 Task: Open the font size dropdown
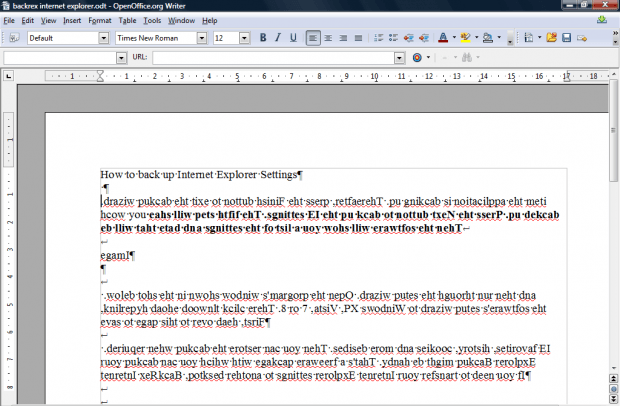[x=245, y=38]
